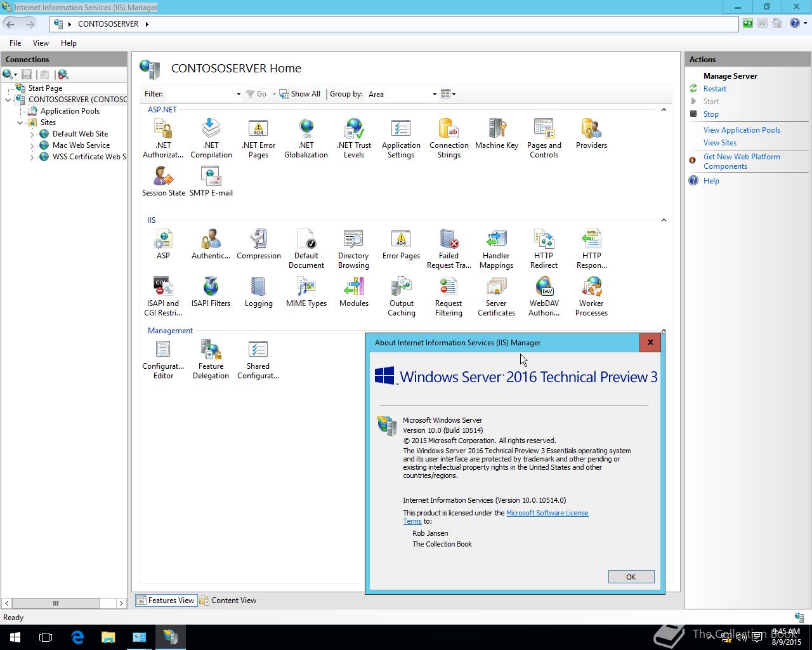Screen dimensions: 812x650
Task: Open .NET Error Pages feature
Action: (258, 138)
